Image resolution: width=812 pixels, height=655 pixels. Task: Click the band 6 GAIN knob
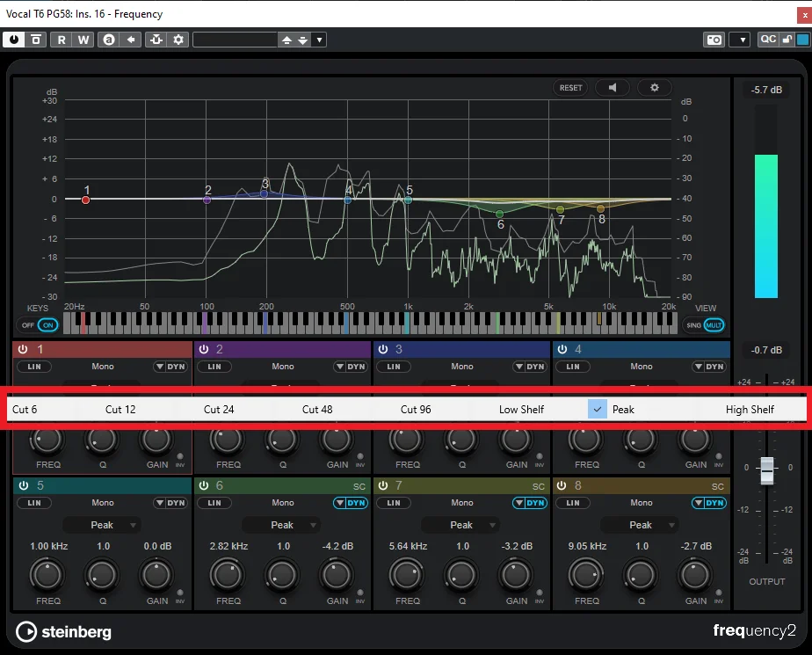click(x=337, y=575)
